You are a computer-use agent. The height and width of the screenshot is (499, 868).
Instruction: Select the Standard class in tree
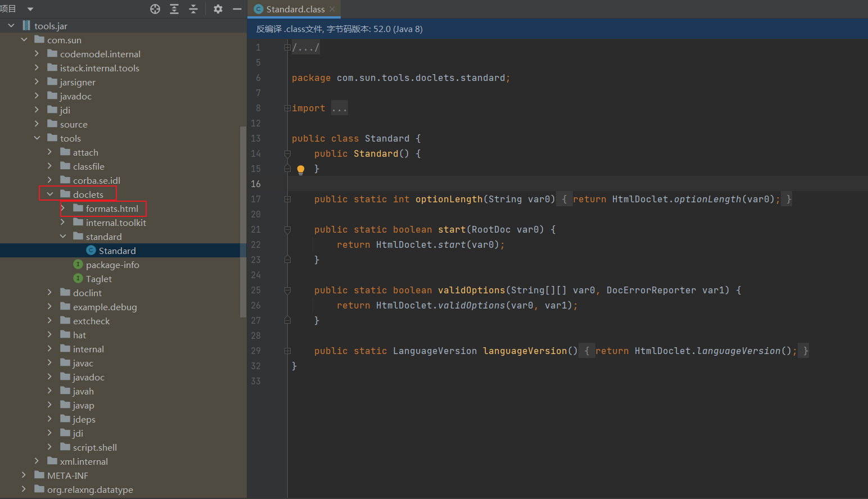(x=117, y=251)
